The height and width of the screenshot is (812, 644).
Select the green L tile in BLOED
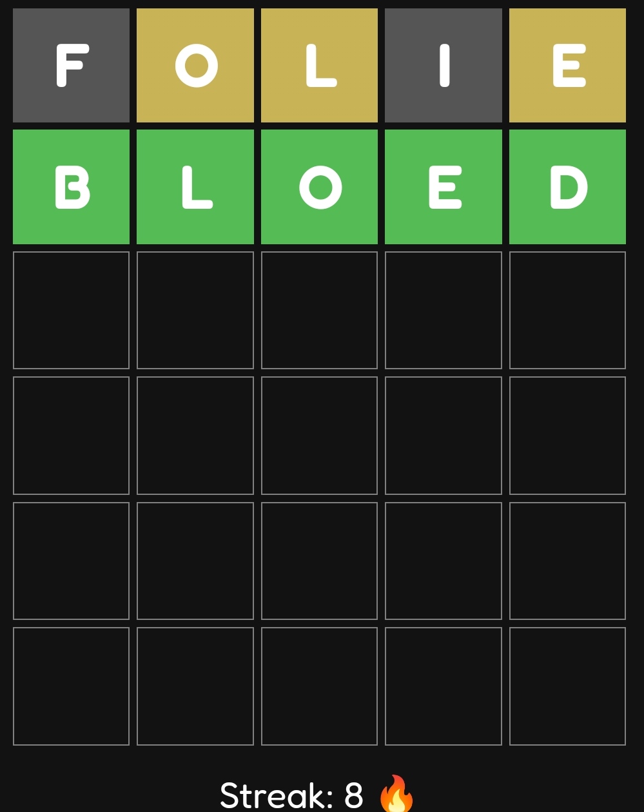click(195, 187)
